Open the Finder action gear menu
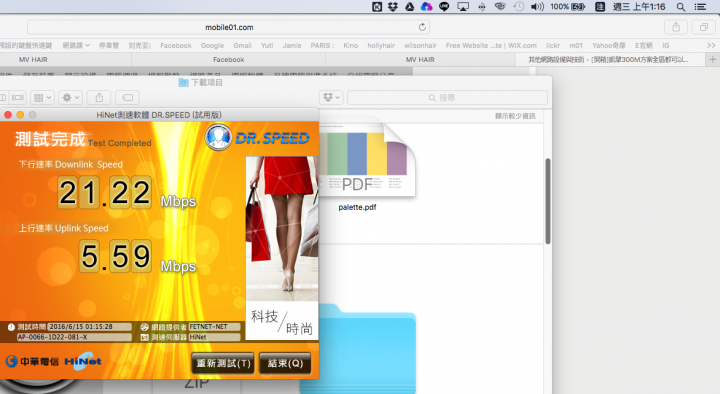 (x=71, y=97)
